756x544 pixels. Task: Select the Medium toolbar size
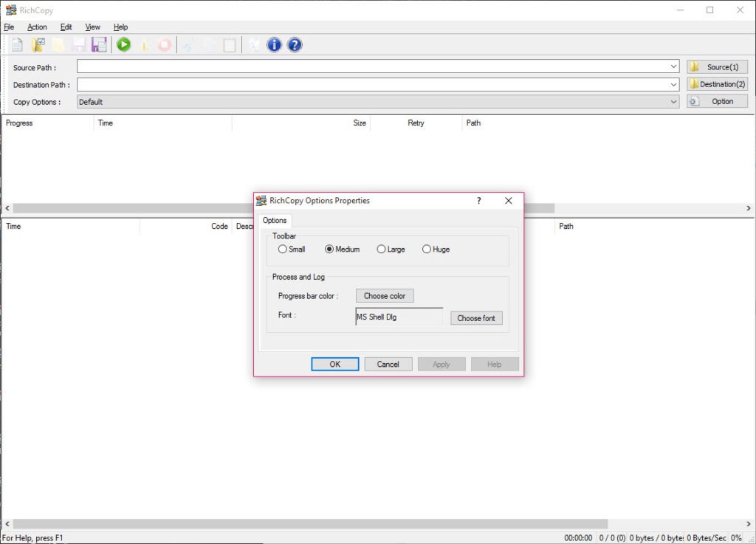343,249
